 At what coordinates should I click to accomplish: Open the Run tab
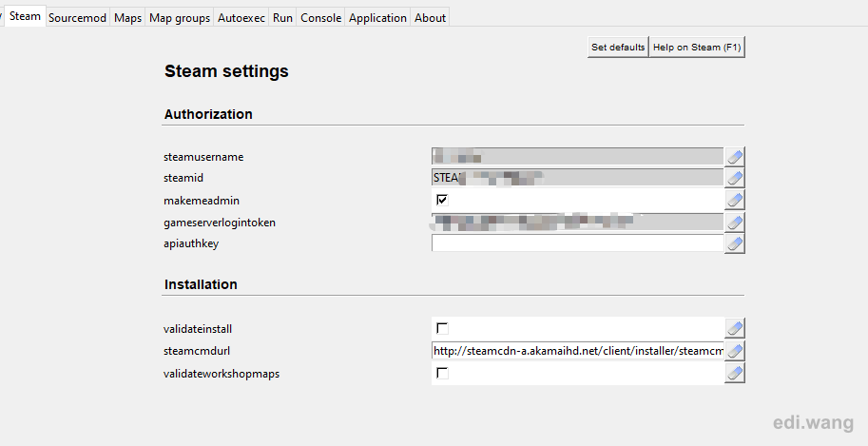point(283,18)
